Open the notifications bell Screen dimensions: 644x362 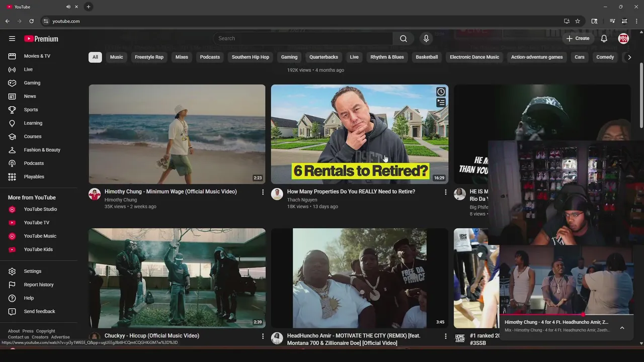point(604,39)
